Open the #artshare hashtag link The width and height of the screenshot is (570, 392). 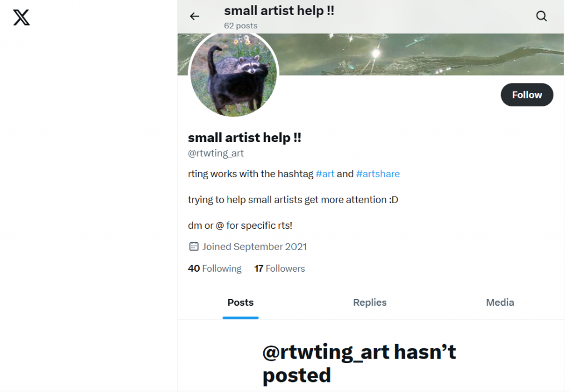[x=378, y=173]
